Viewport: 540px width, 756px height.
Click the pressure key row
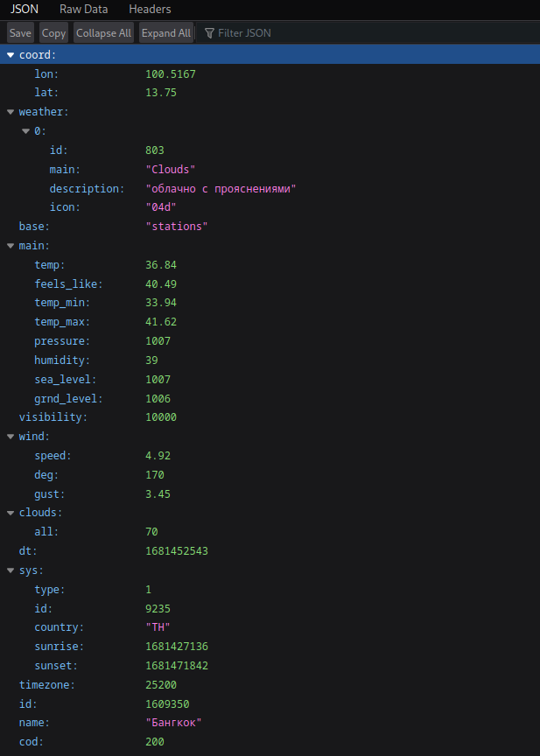coord(62,341)
